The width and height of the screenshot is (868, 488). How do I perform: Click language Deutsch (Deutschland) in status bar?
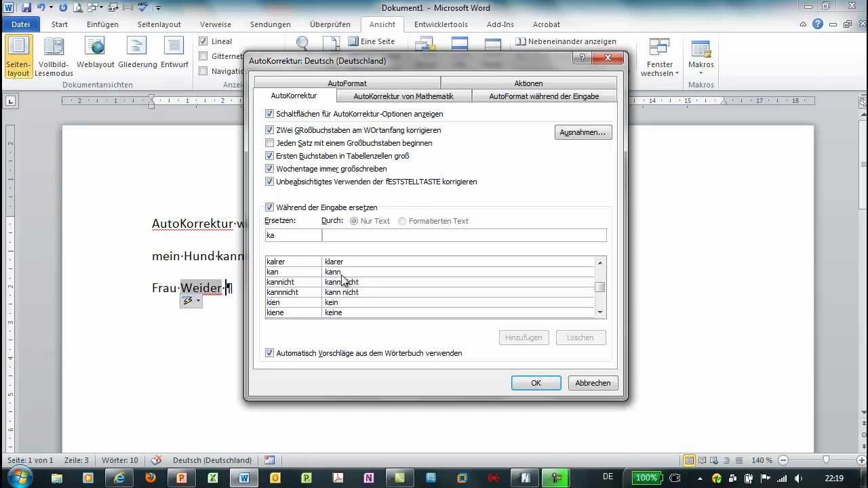(212, 460)
